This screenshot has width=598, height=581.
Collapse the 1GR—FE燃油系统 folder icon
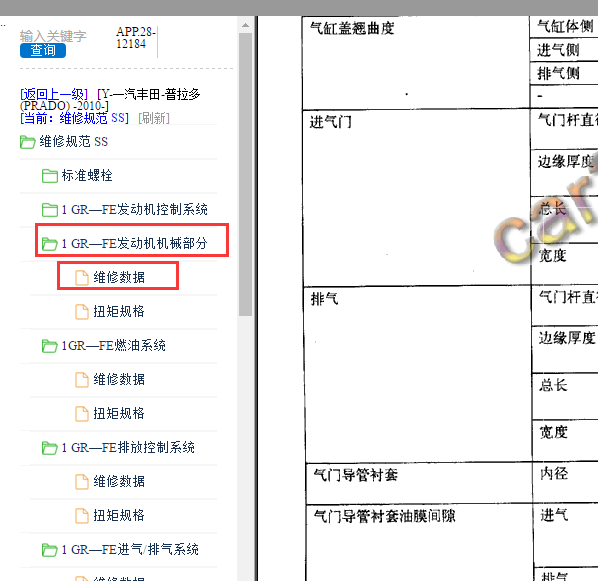click(50, 346)
